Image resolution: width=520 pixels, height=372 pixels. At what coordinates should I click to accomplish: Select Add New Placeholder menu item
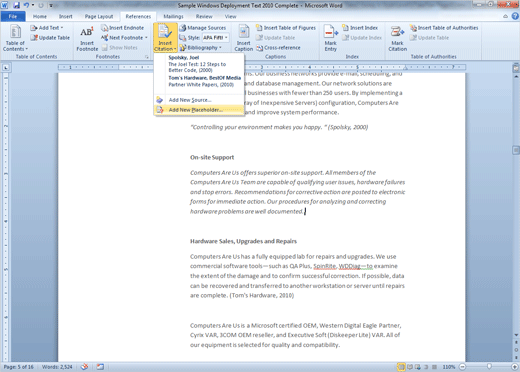(x=199, y=110)
